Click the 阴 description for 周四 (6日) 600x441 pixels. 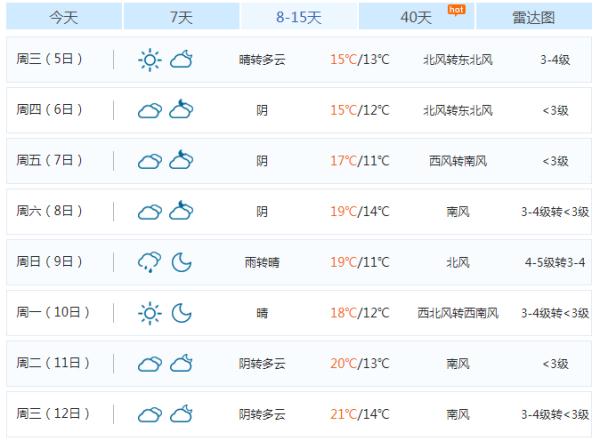(262, 111)
